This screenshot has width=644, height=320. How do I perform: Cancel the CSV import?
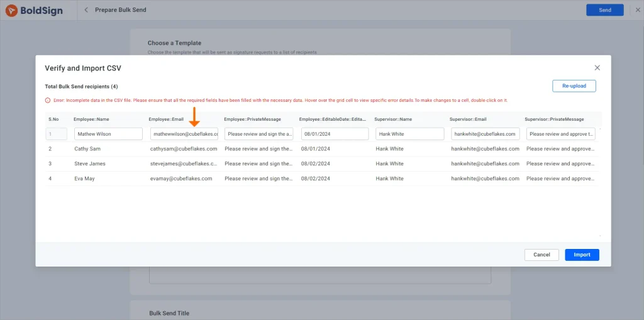tap(541, 255)
